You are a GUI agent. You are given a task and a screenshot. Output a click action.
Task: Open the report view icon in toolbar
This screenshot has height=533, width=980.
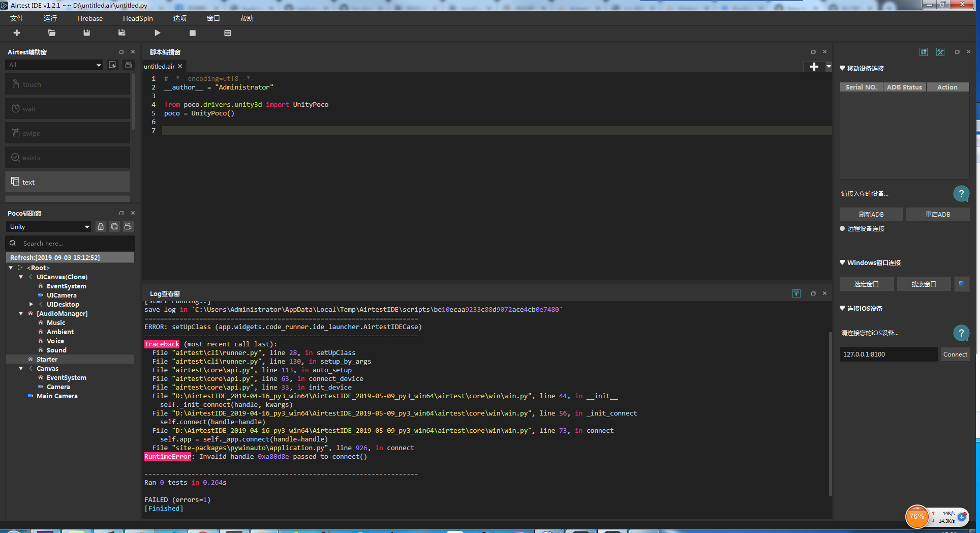point(227,33)
